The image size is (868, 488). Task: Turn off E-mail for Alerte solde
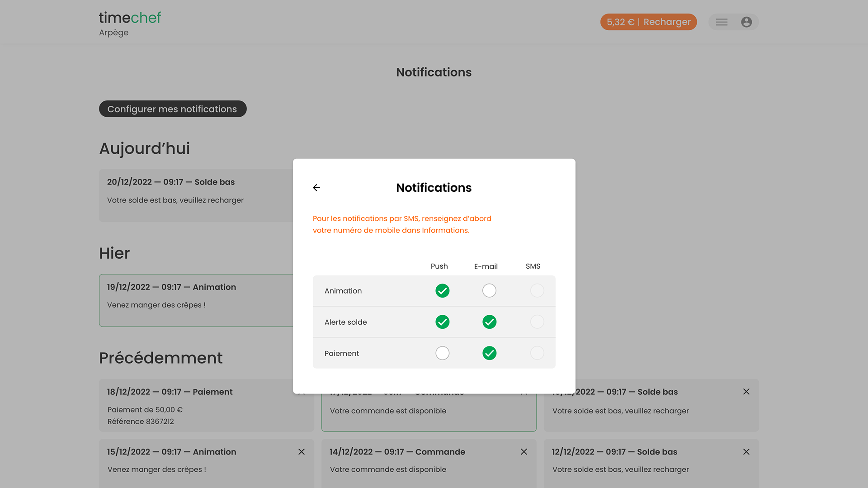tap(489, 322)
